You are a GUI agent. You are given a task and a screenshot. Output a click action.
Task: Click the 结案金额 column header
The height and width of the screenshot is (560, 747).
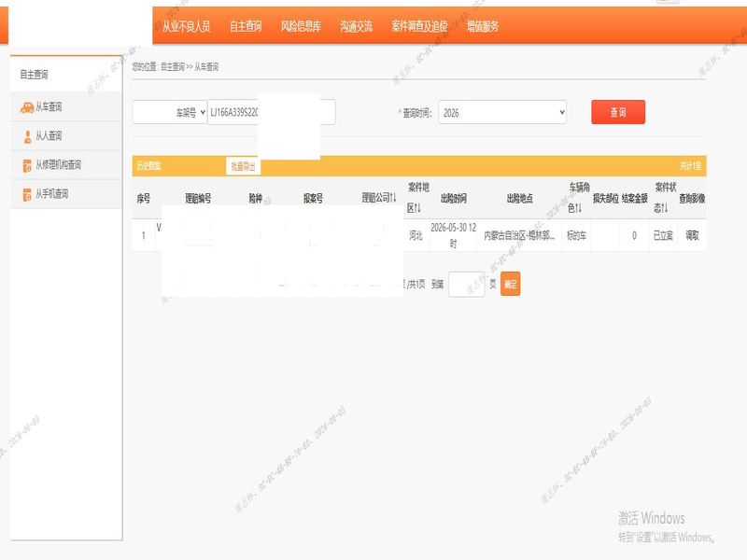pos(634,198)
